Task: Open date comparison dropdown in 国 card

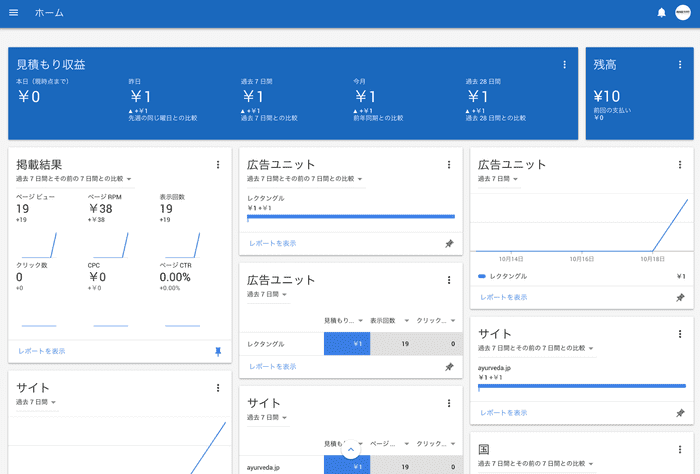Action: coord(535,464)
